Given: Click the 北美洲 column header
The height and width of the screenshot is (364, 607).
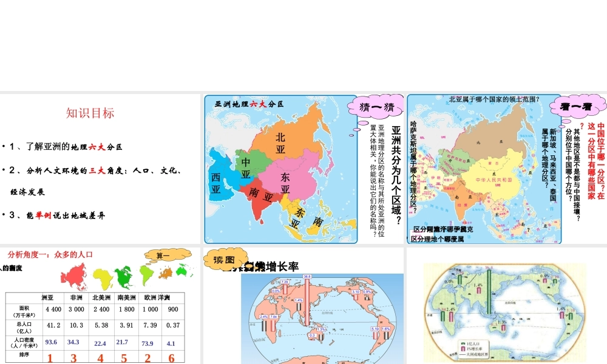Looking at the screenshot, I should 101,297.
